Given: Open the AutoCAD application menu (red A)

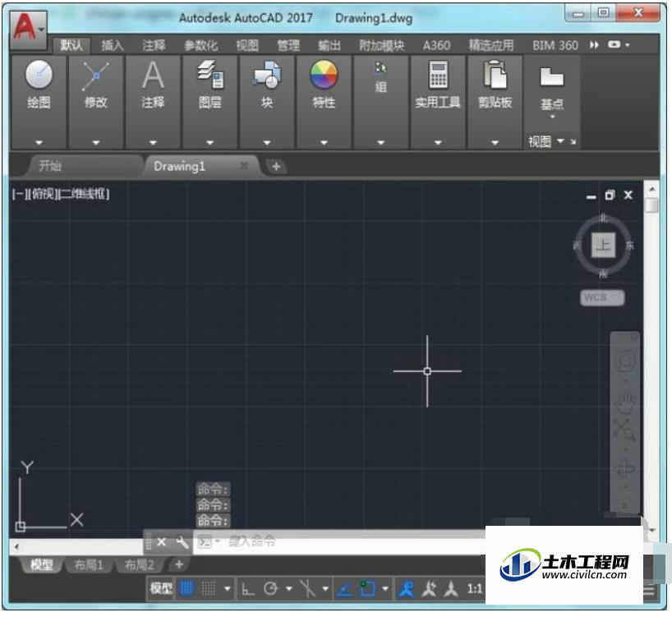Looking at the screenshot, I should click(28, 29).
